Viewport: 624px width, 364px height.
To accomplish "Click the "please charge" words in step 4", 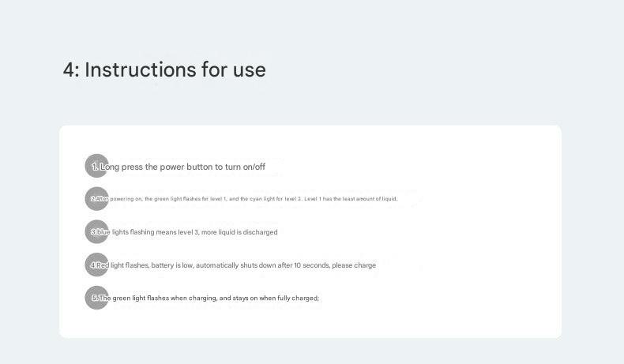I will (x=354, y=265).
